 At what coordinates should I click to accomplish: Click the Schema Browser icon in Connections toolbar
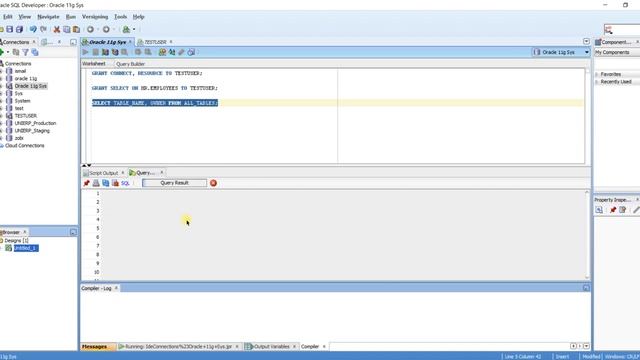pos(35,52)
